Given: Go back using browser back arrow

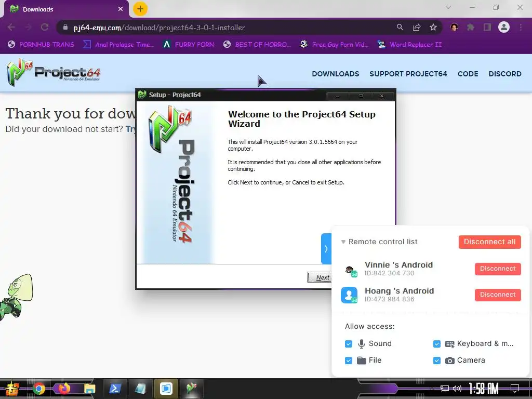Looking at the screenshot, I should pos(11,27).
